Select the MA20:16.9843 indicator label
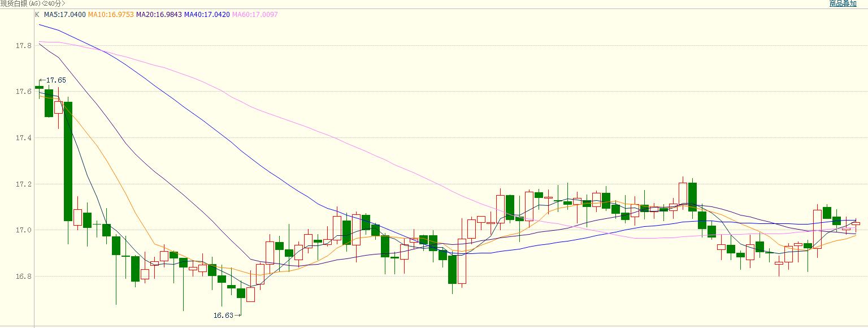868x328 pixels. pyautogui.click(x=159, y=15)
